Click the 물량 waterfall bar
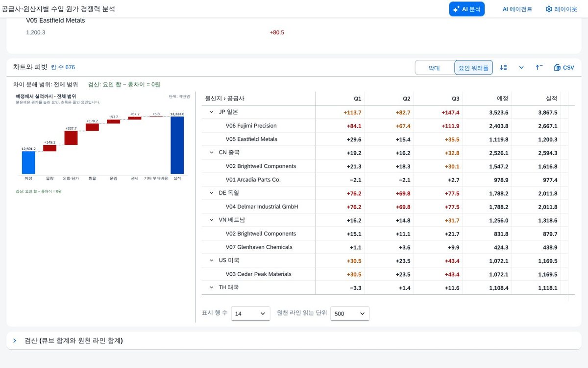Screen dimensions: 588x368 tap(50, 148)
